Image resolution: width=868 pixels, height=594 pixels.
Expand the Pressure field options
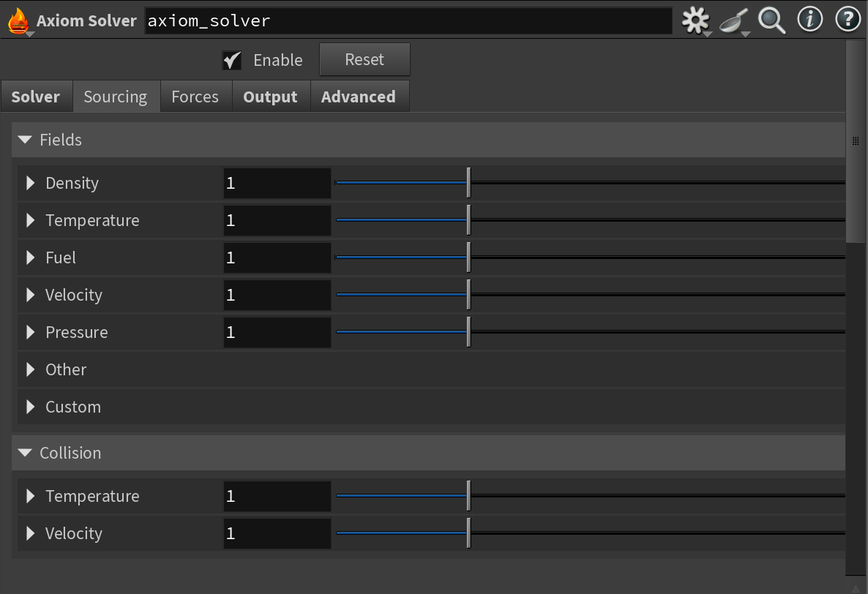(x=31, y=332)
